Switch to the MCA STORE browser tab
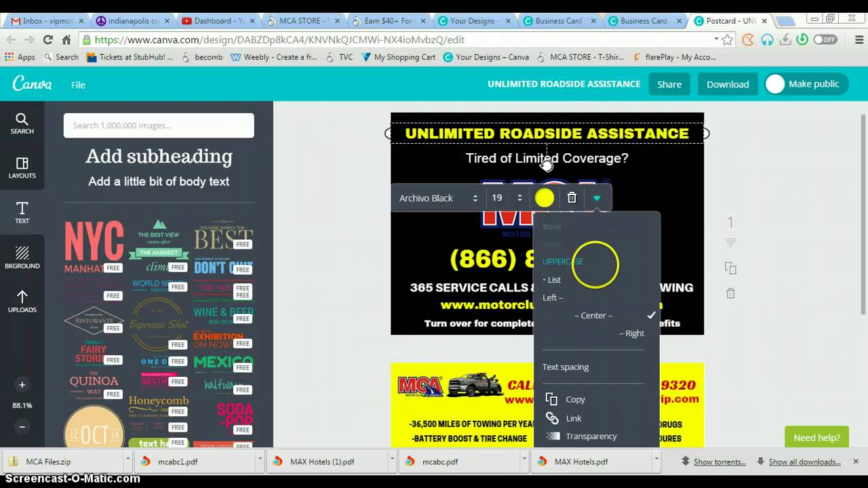Screen dimensions: 868x488 click(x=302, y=20)
